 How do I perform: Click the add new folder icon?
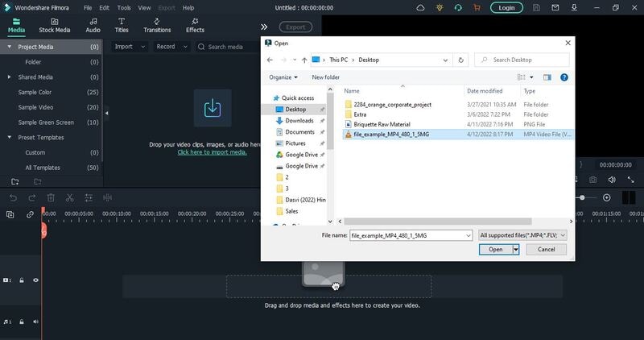(x=14, y=181)
